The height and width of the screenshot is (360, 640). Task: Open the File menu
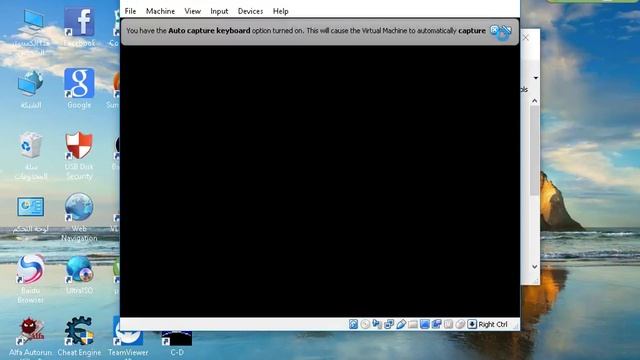tap(130, 11)
